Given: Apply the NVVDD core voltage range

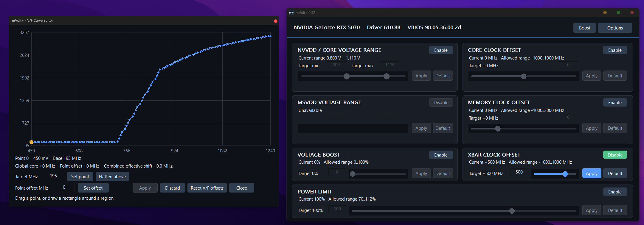Looking at the screenshot, I should coord(421,76).
